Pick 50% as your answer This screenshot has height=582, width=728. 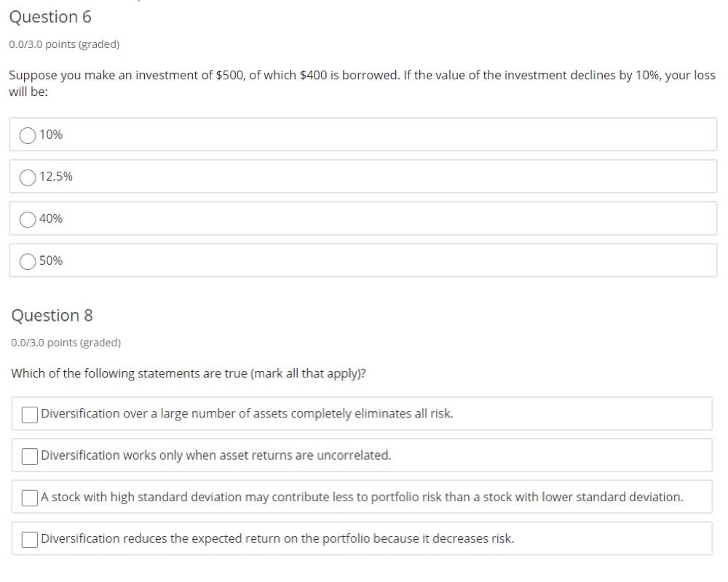click(x=28, y=261)
